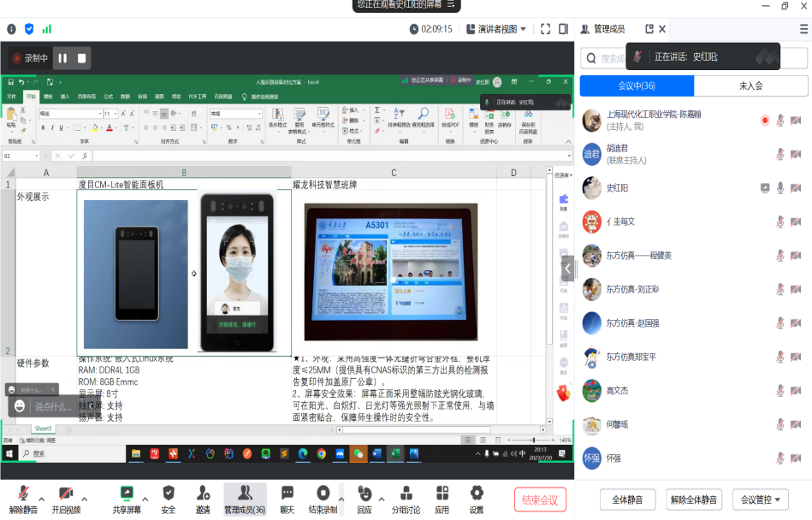Image resolution: width=812 pixels, height=520 pixels.
Task: Click the meeting info icon at top left
Action: click(12, 29)
